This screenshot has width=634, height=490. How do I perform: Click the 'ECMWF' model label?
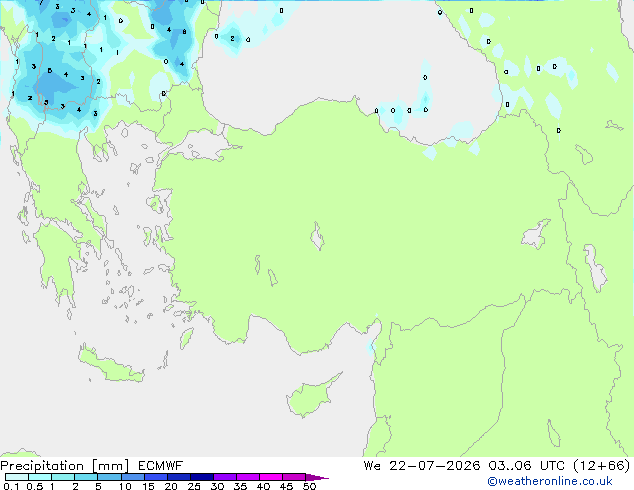[x=161, y=466]
